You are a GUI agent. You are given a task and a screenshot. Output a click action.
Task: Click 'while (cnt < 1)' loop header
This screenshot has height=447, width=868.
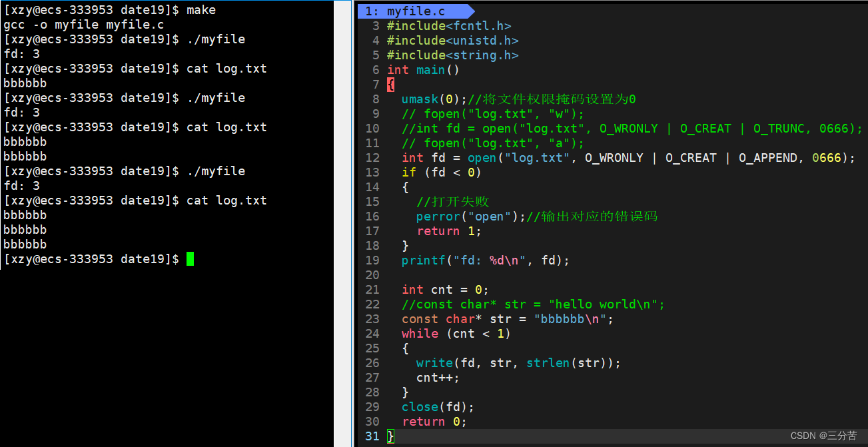[456, 334]
